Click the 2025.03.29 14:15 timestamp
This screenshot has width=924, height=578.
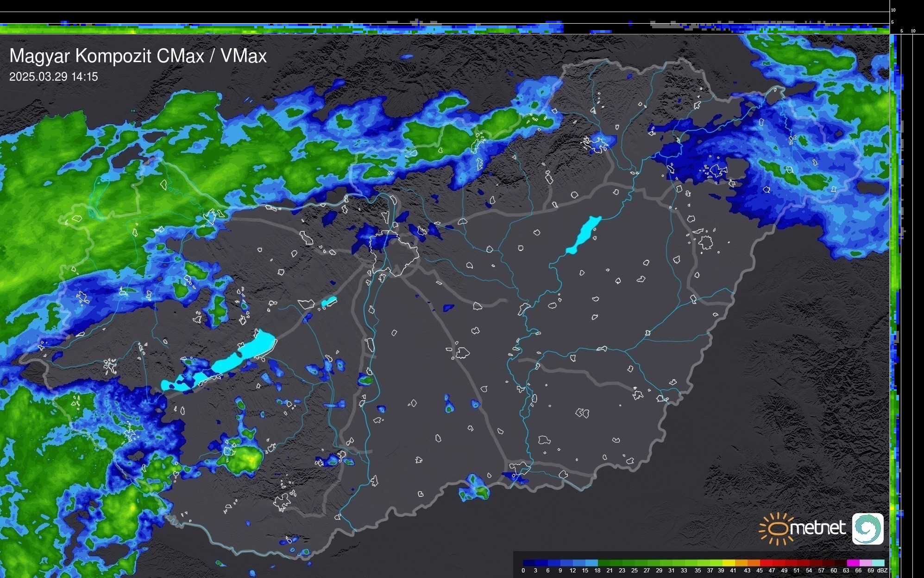(54, 77)
